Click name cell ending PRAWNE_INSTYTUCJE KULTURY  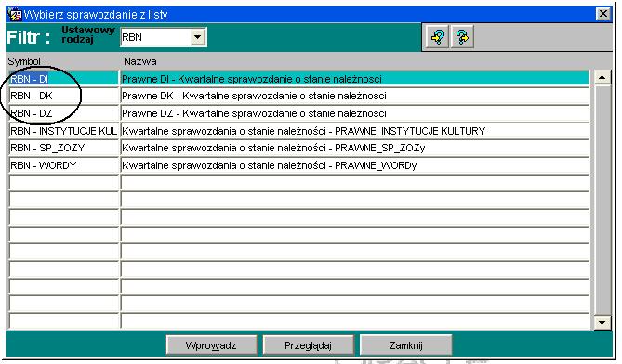coord(354,131)
